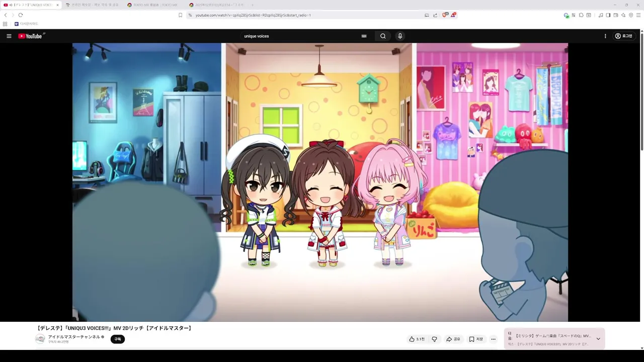Bookmark this page with the bookmark icon
This screenshot has height=362, width=644.
tap(180, 15)
